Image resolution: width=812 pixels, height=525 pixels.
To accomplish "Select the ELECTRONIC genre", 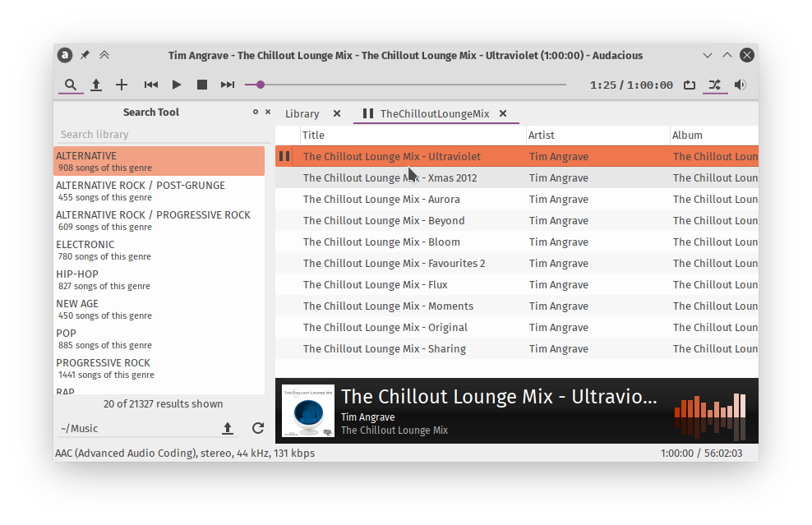I will [x=159, y=250].
